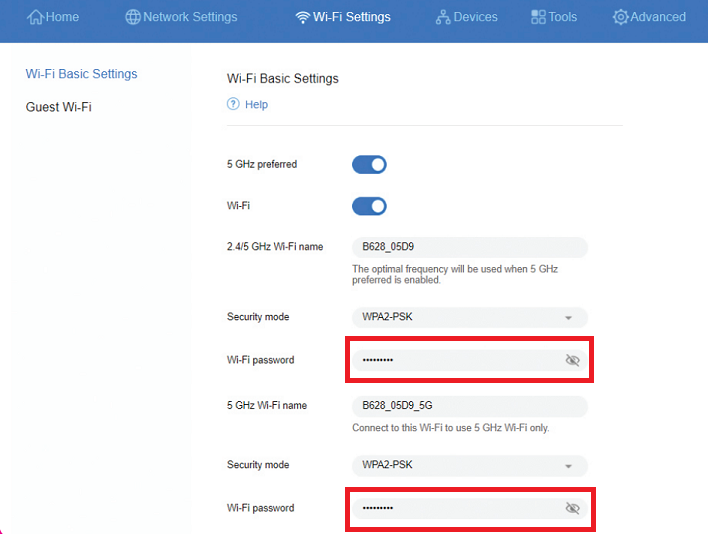
Task: Click the Home house icon
Action: pyautogui.click(x=35, y=17)
